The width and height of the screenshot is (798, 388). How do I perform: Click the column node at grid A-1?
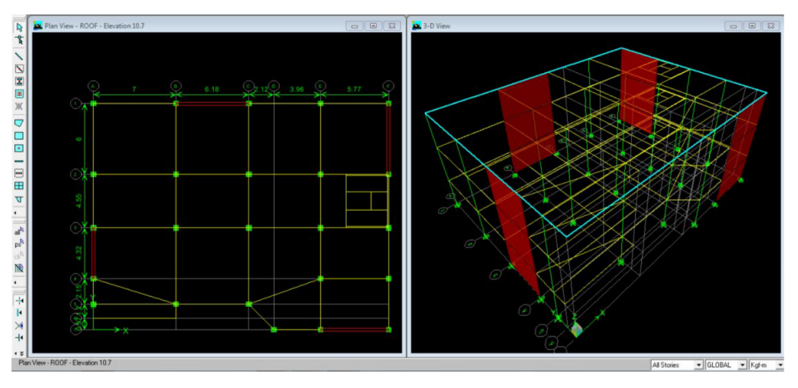(x=94, y=103)
